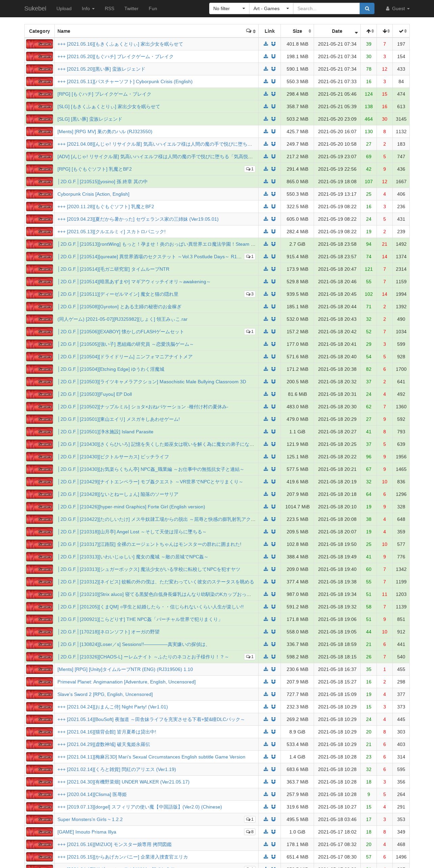
Task: Open the Art - Games category dropdown
Action: click(271, 8)
